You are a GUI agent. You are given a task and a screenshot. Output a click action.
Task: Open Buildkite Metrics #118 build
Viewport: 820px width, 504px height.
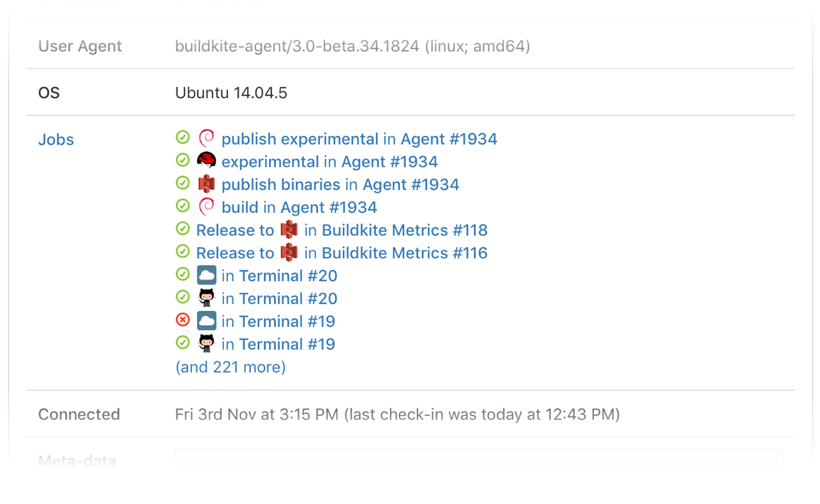(x=404, y=230)
